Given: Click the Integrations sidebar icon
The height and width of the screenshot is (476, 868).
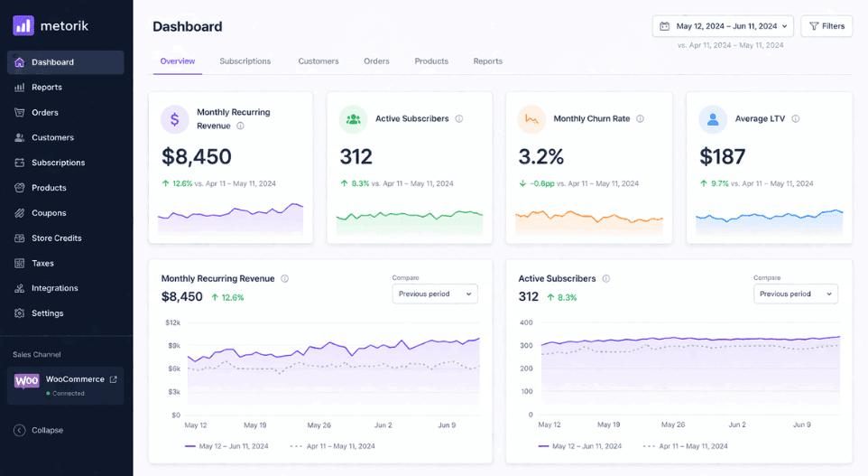Looking at the screenshot, I should (19, 288).
